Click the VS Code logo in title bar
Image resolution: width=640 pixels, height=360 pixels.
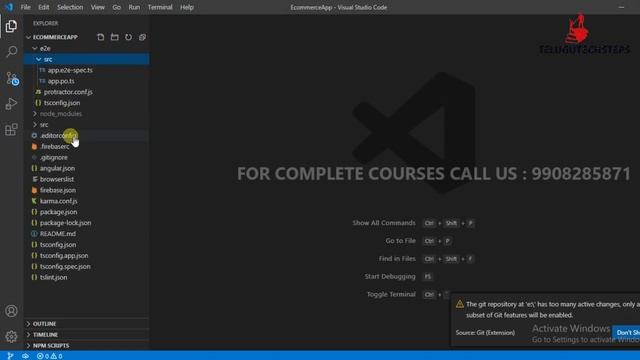coord(9,7)
